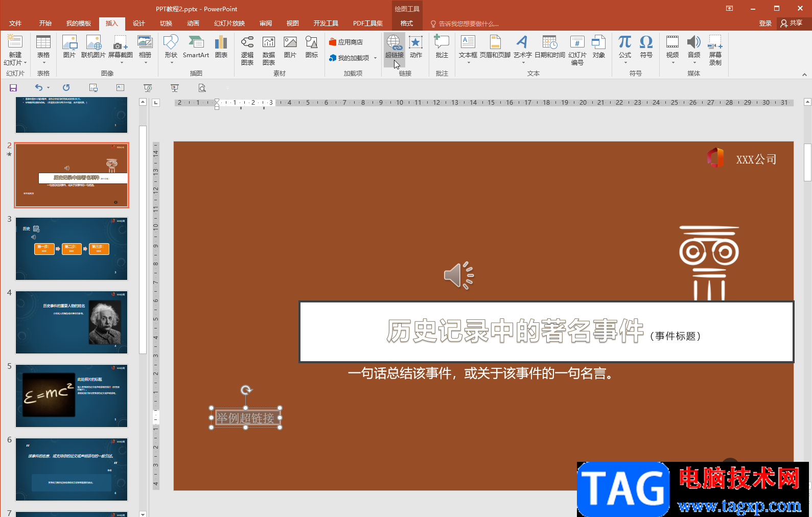Viewport: 812px width, 517px height.
Task: Click the slide title text 历史记录中的著名事件
Action: pyautogui.click(x=515, y=331)
